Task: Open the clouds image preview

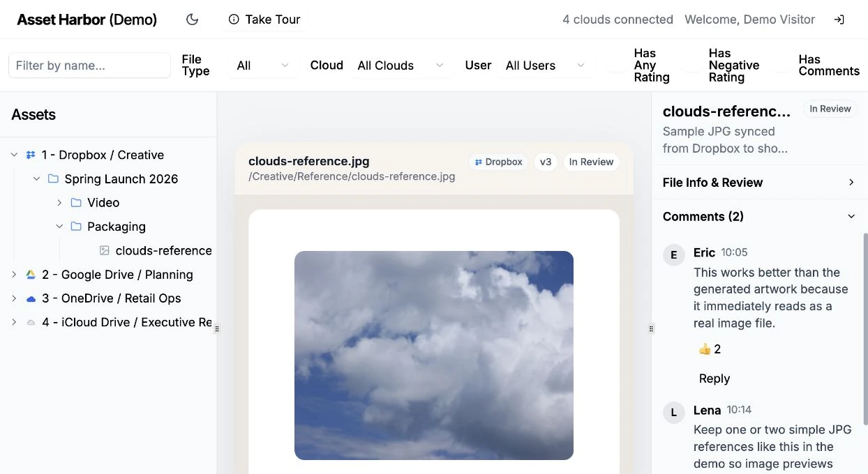Action: coord(434,355)
